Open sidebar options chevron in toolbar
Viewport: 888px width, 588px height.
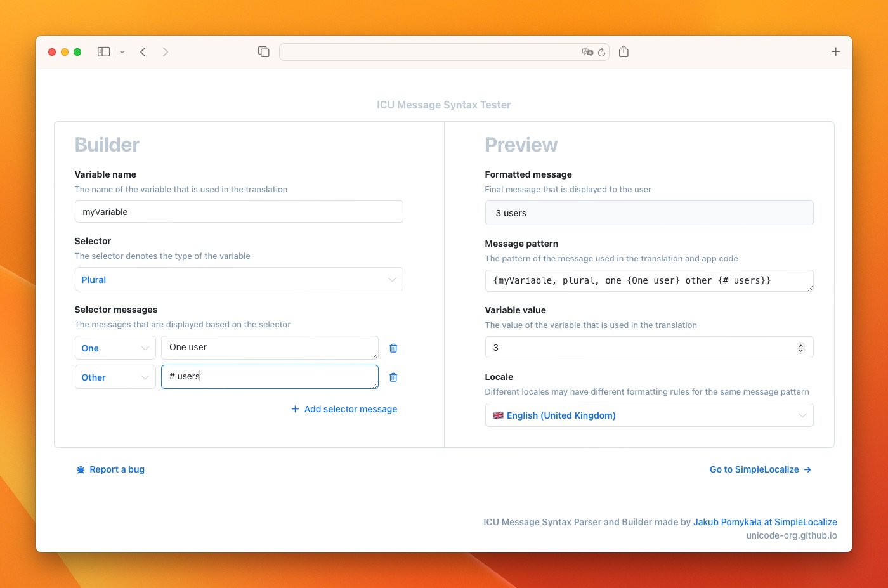click(x=122, y=52)
